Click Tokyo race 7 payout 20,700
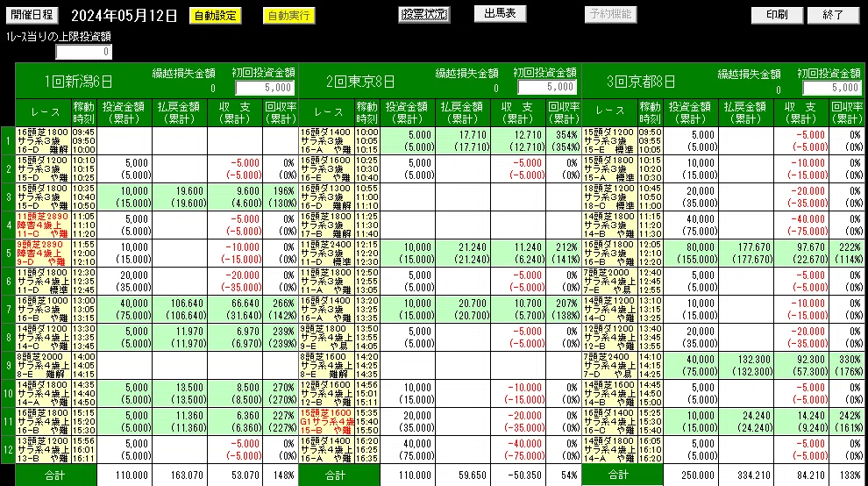 [x=473, y=304]
